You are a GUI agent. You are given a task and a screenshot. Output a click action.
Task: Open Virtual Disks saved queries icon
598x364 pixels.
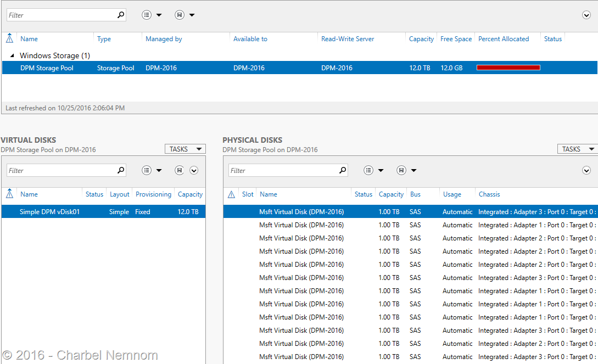[179, 170]
